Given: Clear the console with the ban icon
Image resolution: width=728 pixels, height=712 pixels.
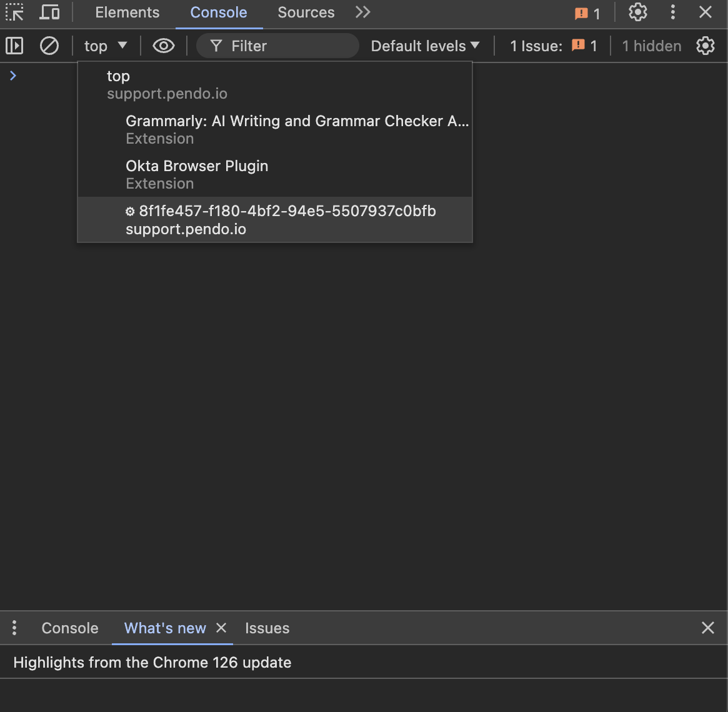Looking at the screenshot, I should coord(49,46).
